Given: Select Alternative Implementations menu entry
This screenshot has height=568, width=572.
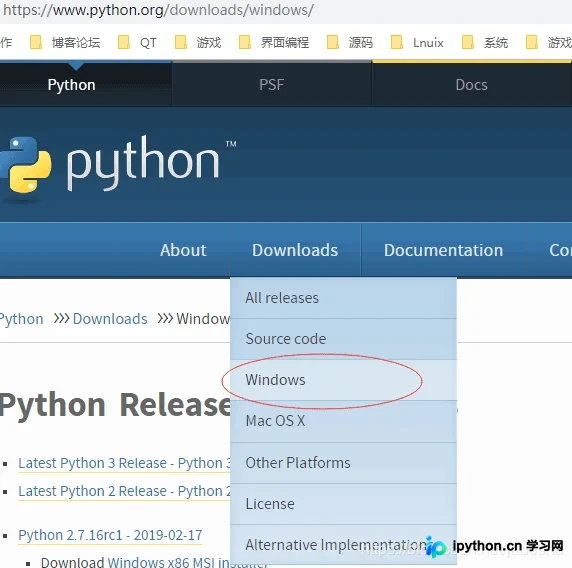Looking at the screenshot, I should pos(343,545).
